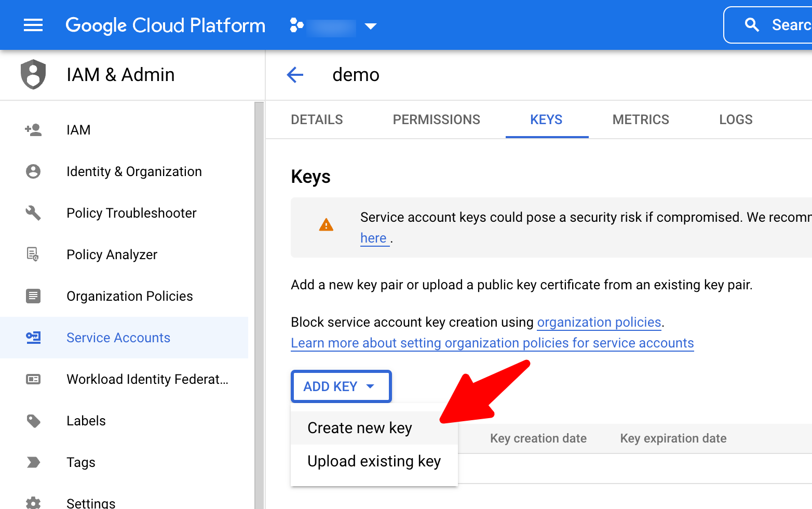Click the Identity & Organization person icon
The width and height of the screenshot is (812, 509).
pos(33,171)
